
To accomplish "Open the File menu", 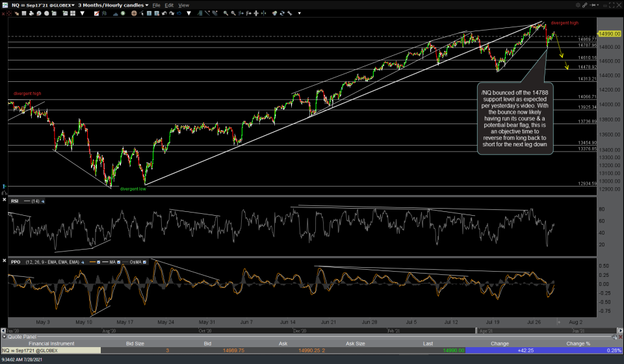I will point(157,5).
